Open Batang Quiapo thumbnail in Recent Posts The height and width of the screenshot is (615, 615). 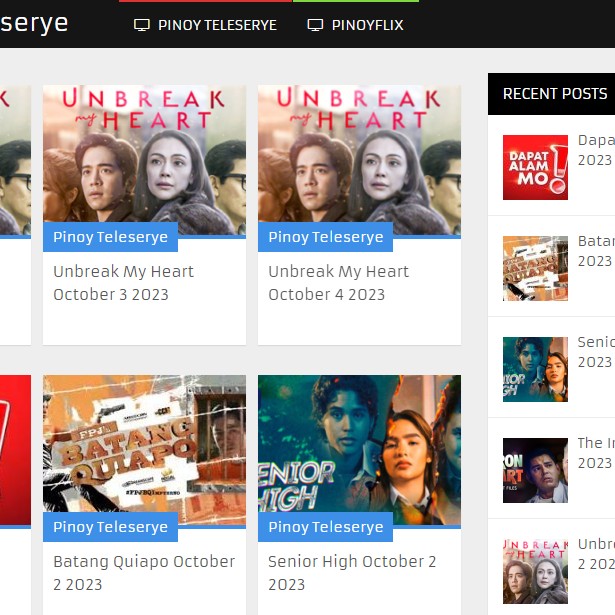point(535,268)
